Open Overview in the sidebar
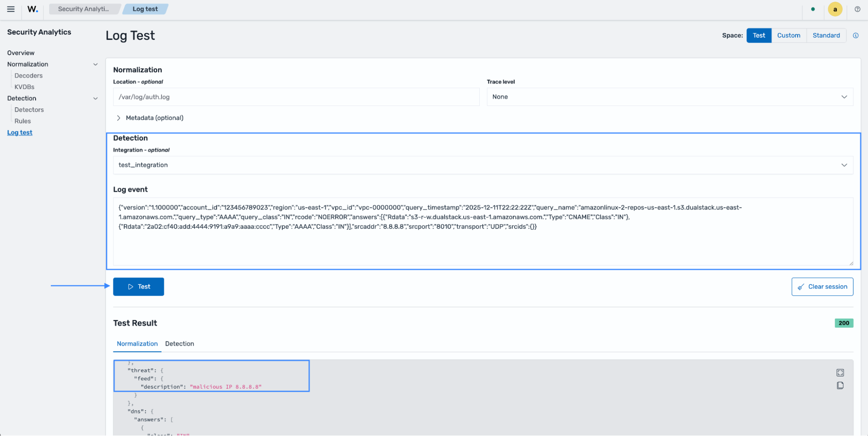868x436 pixels. point(21,53)
